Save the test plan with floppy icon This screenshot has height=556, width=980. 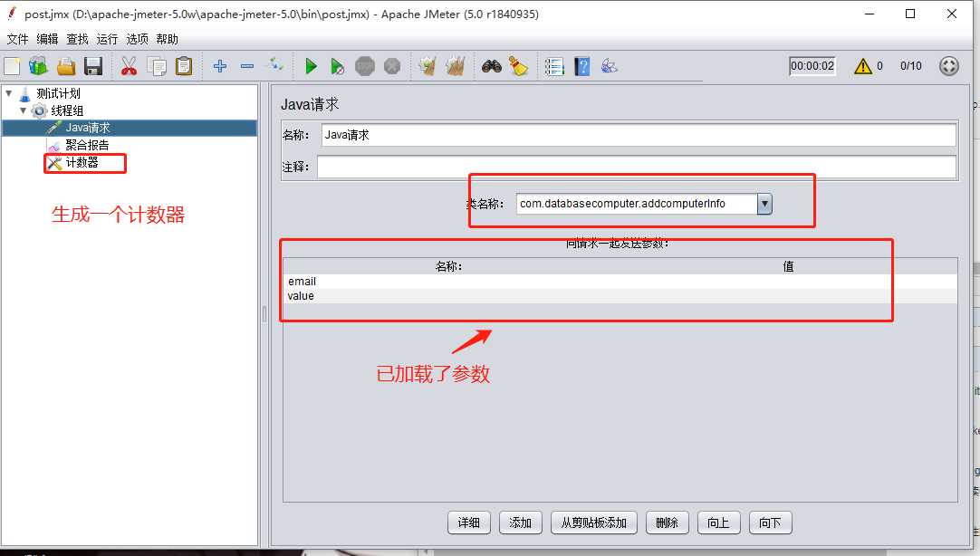coord(93,66)
